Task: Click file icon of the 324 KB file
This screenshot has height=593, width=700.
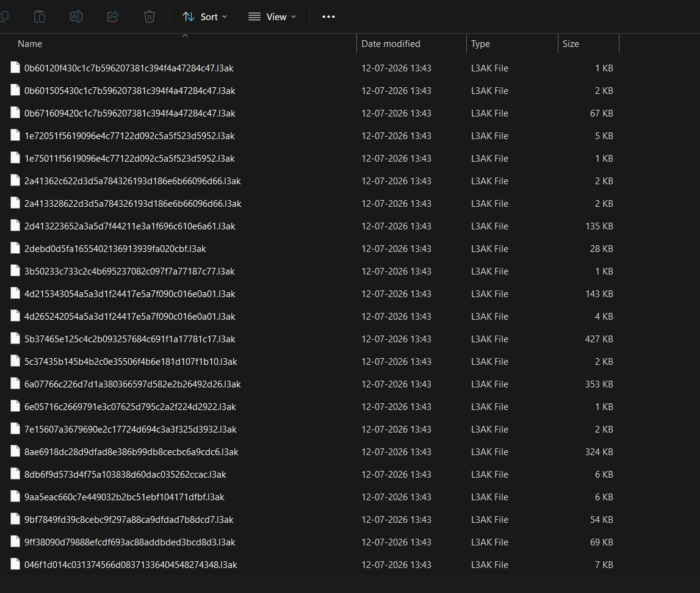Action: click(15, 451)
